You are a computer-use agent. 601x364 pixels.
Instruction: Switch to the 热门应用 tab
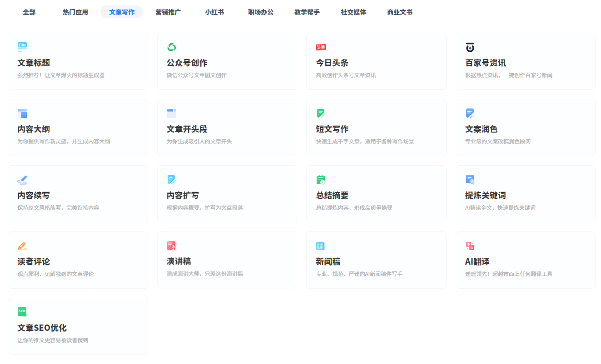tap(75, 12)
